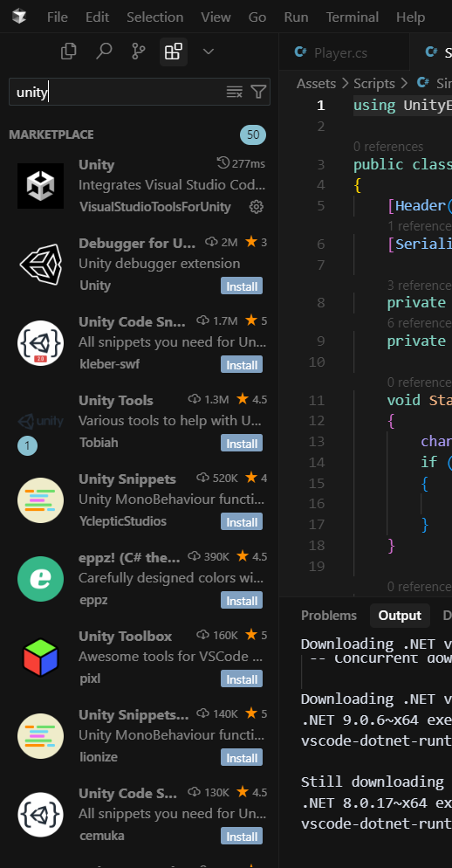The image size is (452, 868).
Task: Switch to the Player.cs editor tab
Action: tap(332, 52)
